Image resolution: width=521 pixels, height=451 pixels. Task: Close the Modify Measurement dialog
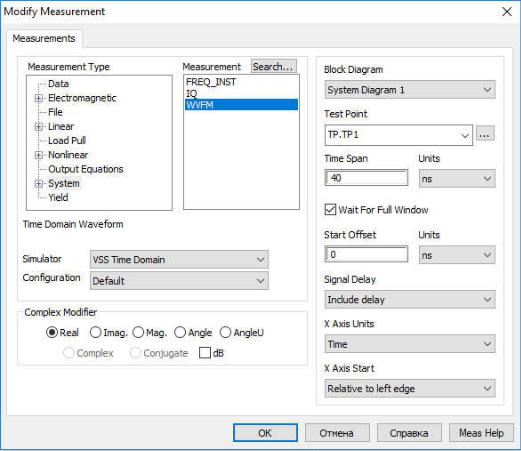point(507,12)
